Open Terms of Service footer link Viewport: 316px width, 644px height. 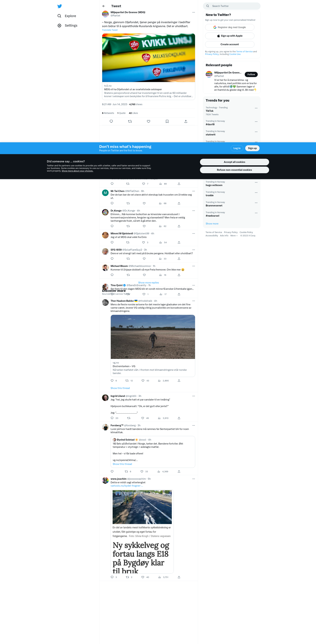214,233
